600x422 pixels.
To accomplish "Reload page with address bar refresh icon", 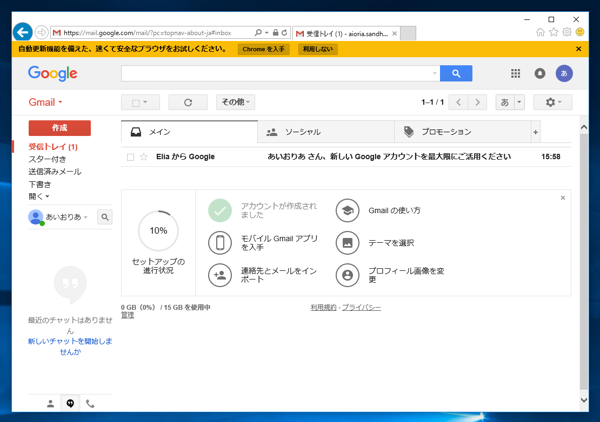I will [x=284, y=33].
